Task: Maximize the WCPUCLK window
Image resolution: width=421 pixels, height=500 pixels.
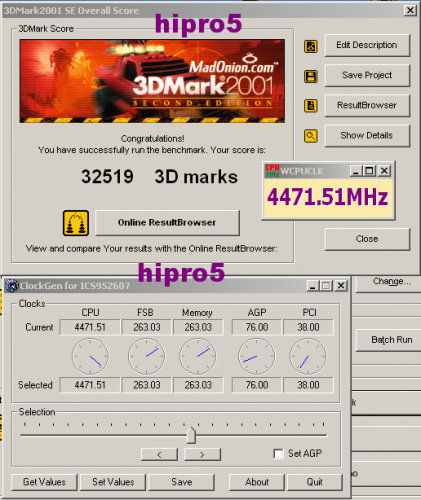Action: click(369, 171)
